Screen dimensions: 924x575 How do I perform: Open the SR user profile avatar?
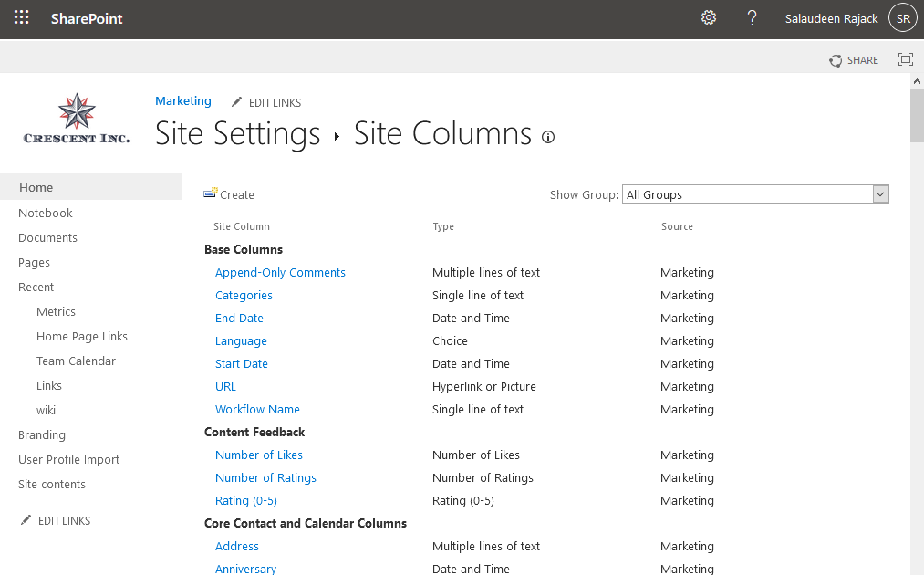tap(903, 18)
